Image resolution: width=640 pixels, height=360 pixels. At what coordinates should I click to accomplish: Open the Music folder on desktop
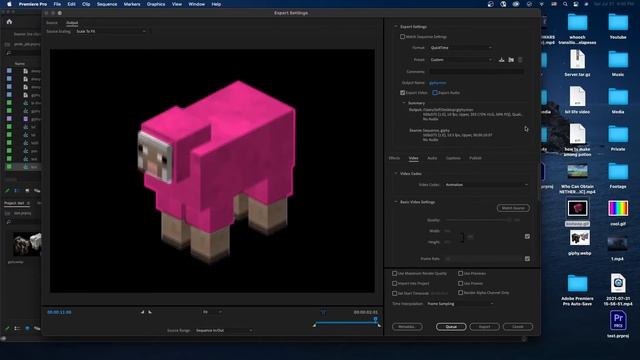[618, 64]
